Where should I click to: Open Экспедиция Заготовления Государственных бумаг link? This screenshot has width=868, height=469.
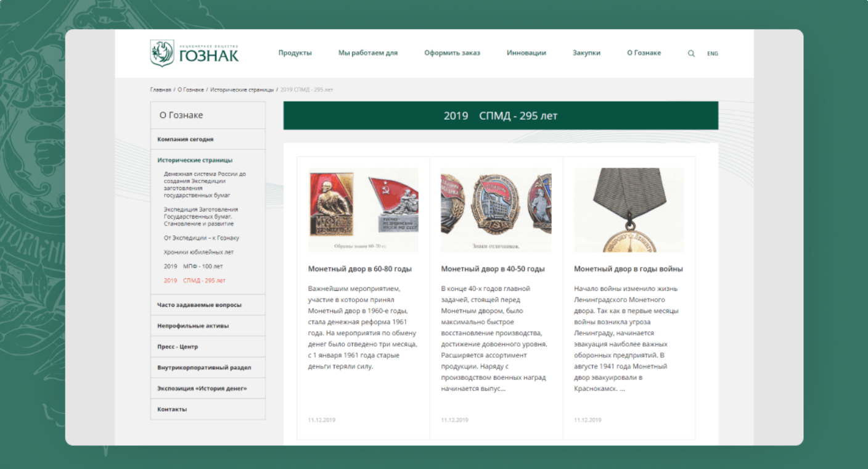click(201, 217)
